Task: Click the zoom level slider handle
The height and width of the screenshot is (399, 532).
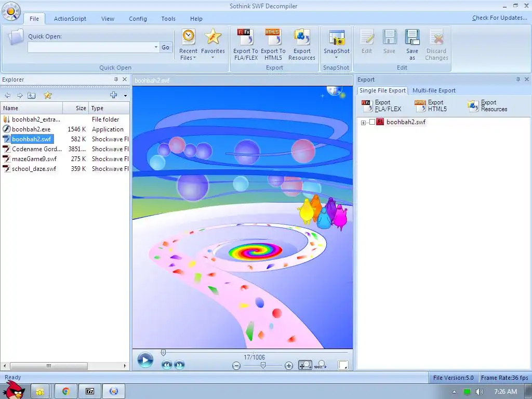Action: pyautogui.click(x=262, y=365)
